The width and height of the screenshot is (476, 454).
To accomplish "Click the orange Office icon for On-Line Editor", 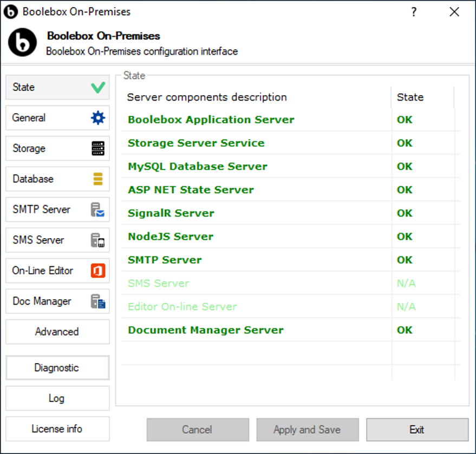I will pos(98,271).
